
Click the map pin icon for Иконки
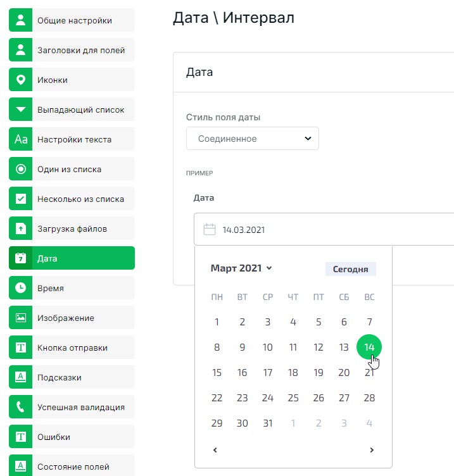tap(20, 80)
